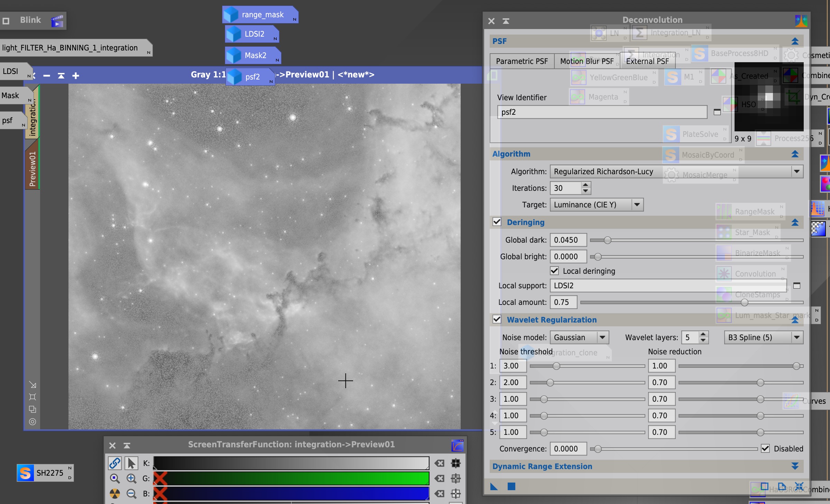Viewport: 830px width, 504px height.
Task: Shade the Deconvolution window
Action: tap(506, 21)
